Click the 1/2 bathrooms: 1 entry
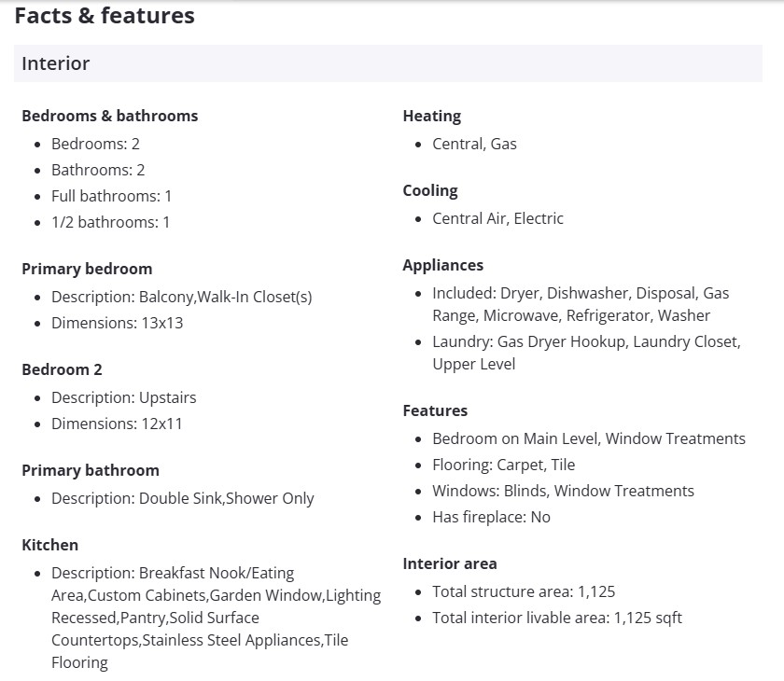 pos(110,222)
